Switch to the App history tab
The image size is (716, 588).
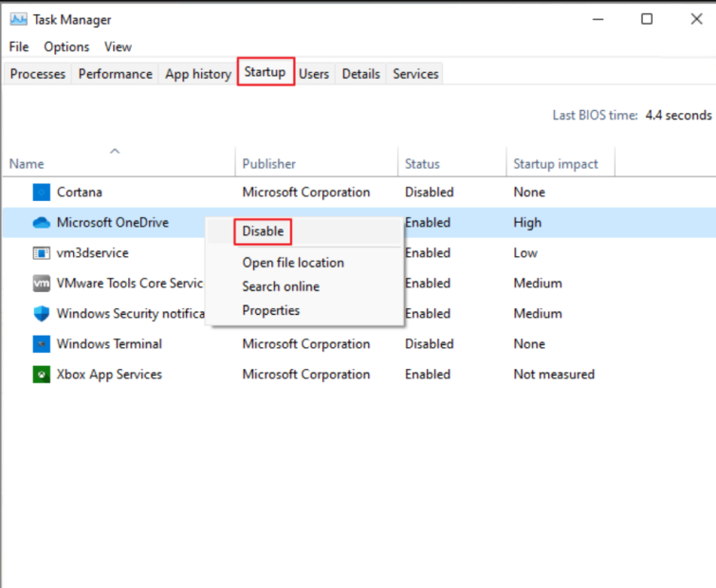pyautogui.click(x=198, y=74)
